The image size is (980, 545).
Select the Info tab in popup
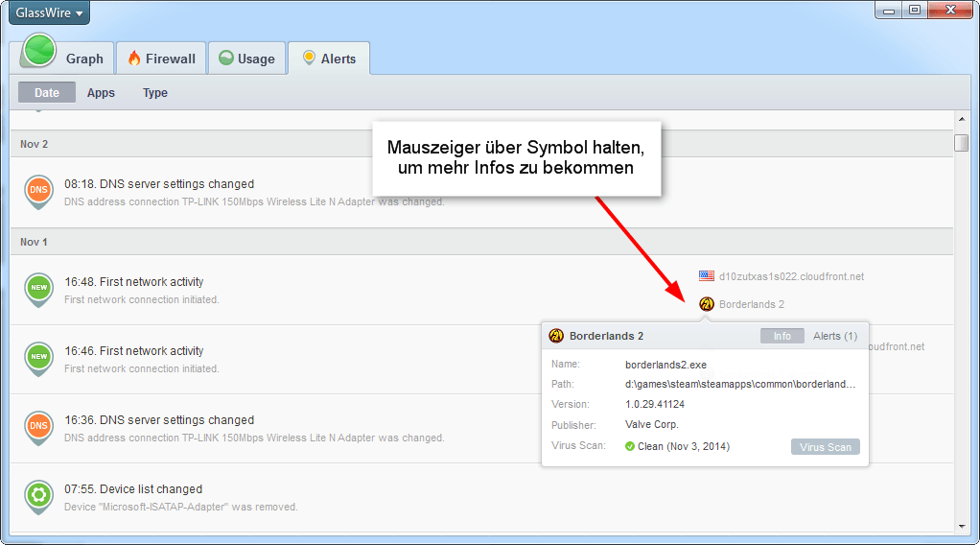coord(782,336)
